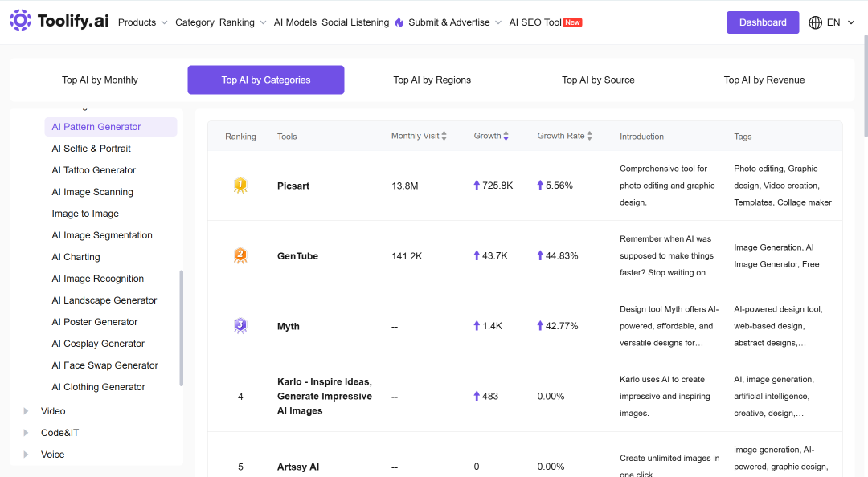Click the 42.77% growth rate value

561,326
